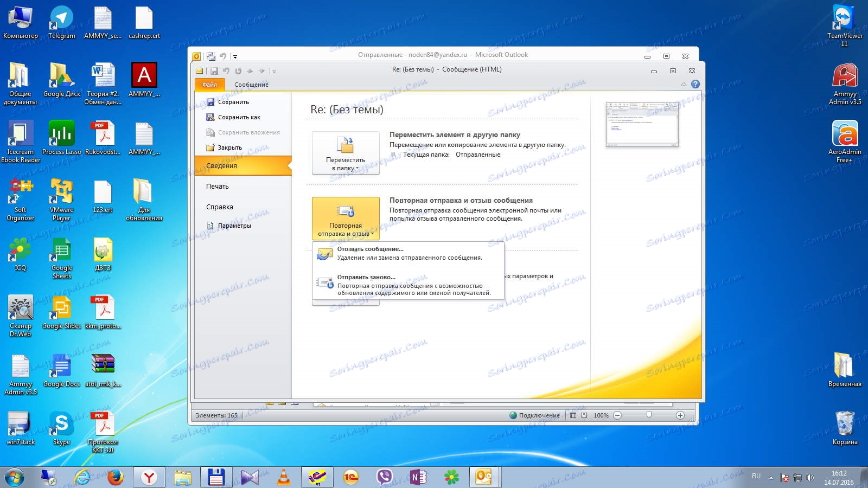This screenshot has height=488, width=868.
Task: Click Повторная отправка и отзыв dropdown button
Action: (x=346, y=218)
